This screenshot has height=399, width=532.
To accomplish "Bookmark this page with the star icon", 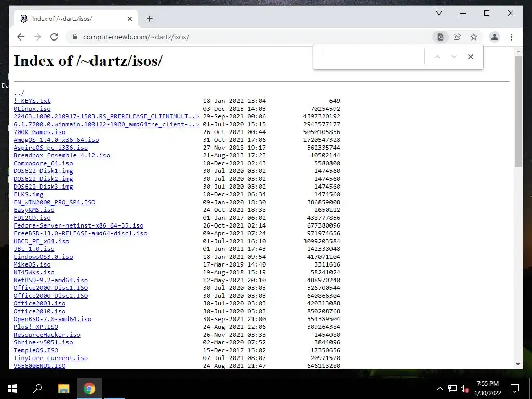I will coord(474,37).
